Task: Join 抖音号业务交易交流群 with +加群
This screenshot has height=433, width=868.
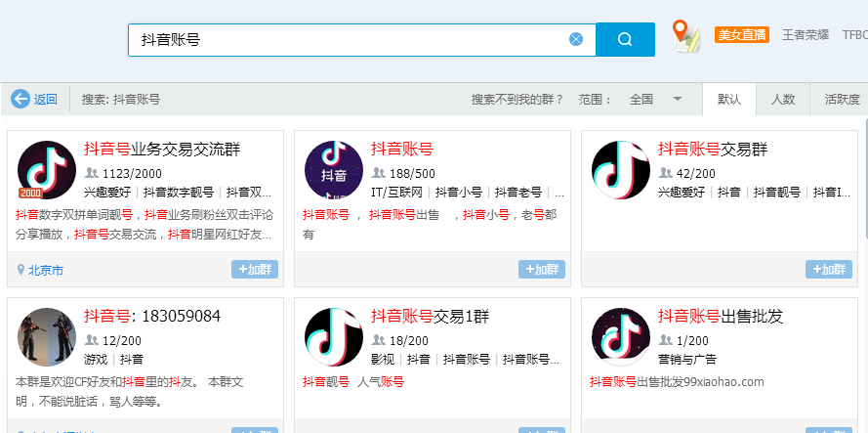Action: (255, 270)
